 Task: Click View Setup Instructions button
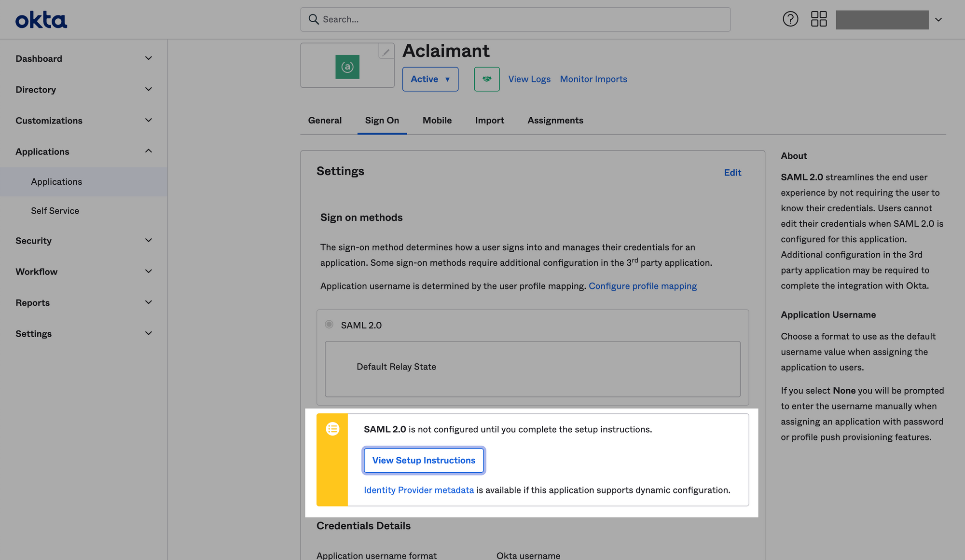pos(424,460)
